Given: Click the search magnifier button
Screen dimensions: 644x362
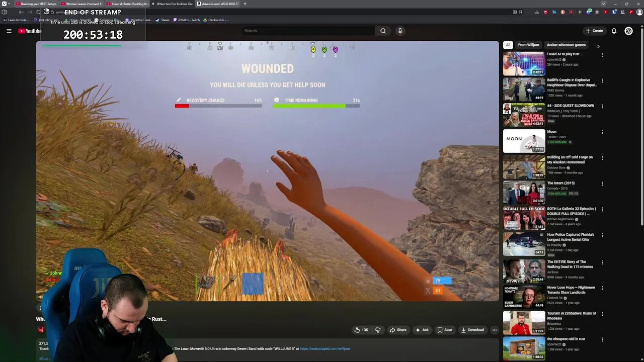Looking at the screenshot, I should point(383,31).
